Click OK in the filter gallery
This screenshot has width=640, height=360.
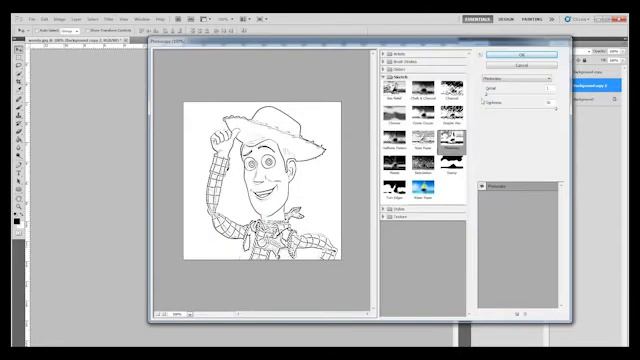tap(522, 55)
